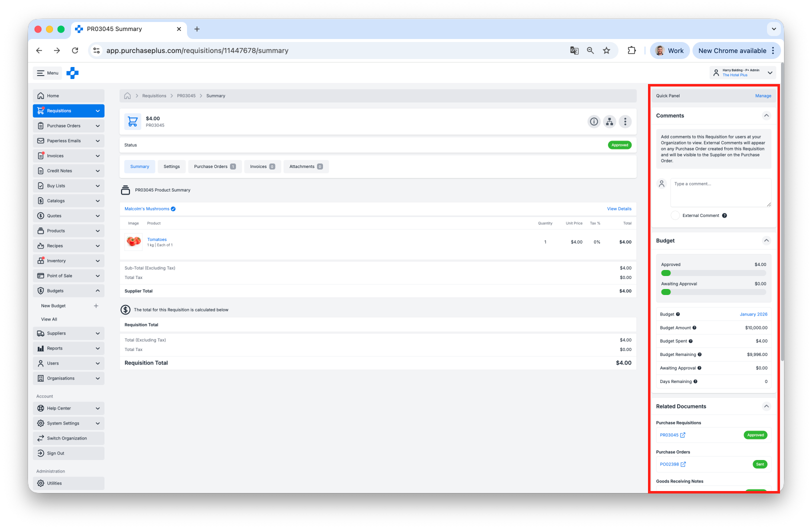Switch to the Purchase Orders tab
Viewport: 812px width, 530px height.
tap(215, 166)
